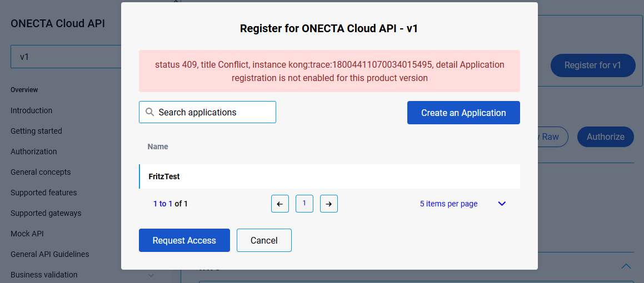Screen dimensions: 644x283
Task: Open General API Guidelines in sidebar
Action: pos(49,254)
